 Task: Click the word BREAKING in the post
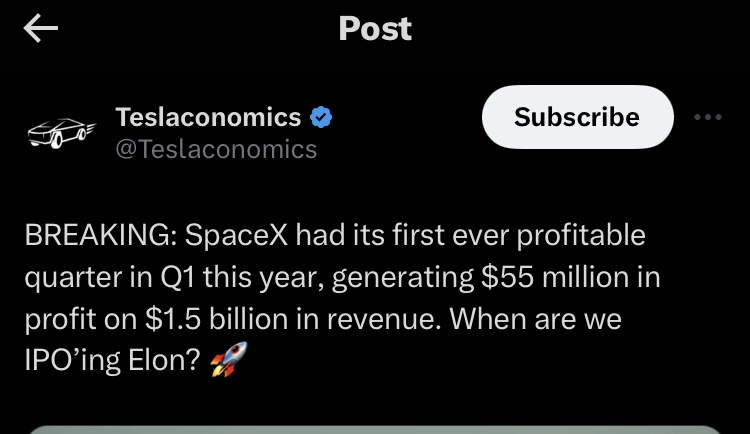94,236
